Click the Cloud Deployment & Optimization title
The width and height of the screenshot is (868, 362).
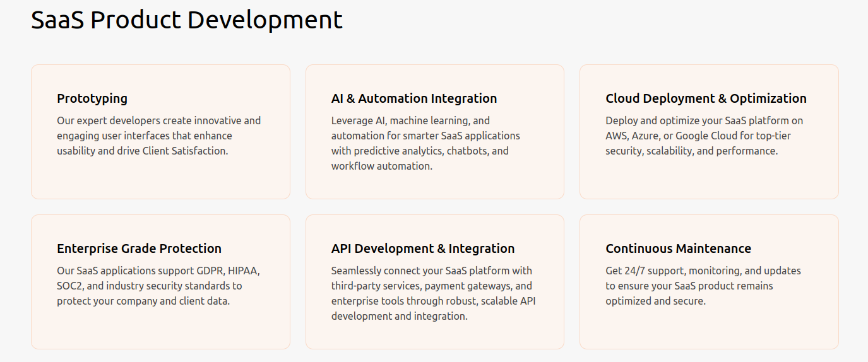pos(706,98)
